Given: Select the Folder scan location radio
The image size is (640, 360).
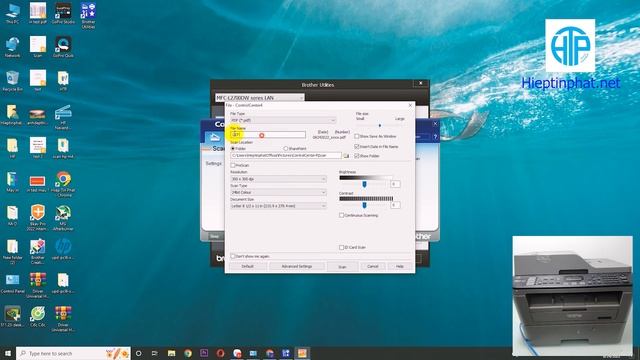Looking at the screenshot, I should pyautogui.click(x=233, y=149).
